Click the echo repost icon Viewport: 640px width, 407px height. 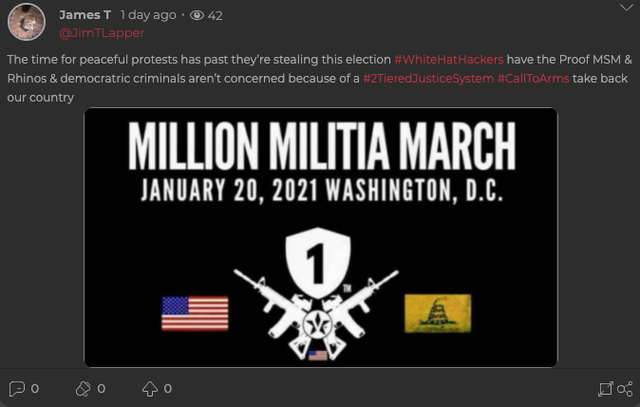pos(83,388)
